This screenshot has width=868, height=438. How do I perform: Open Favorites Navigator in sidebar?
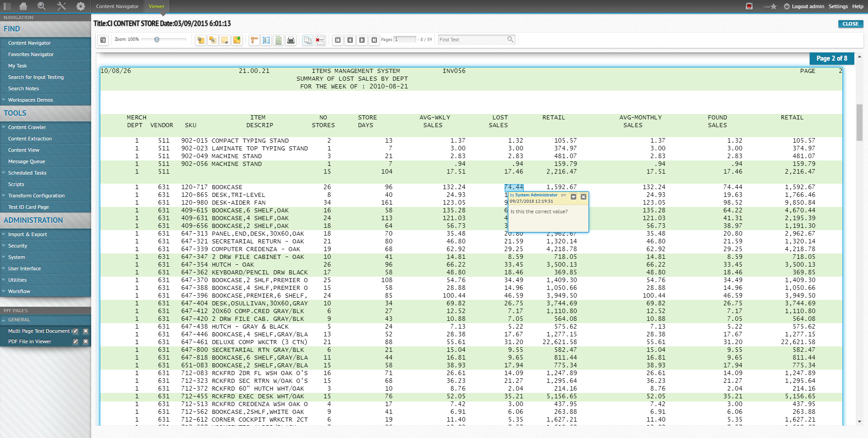(x=31, y=54)
